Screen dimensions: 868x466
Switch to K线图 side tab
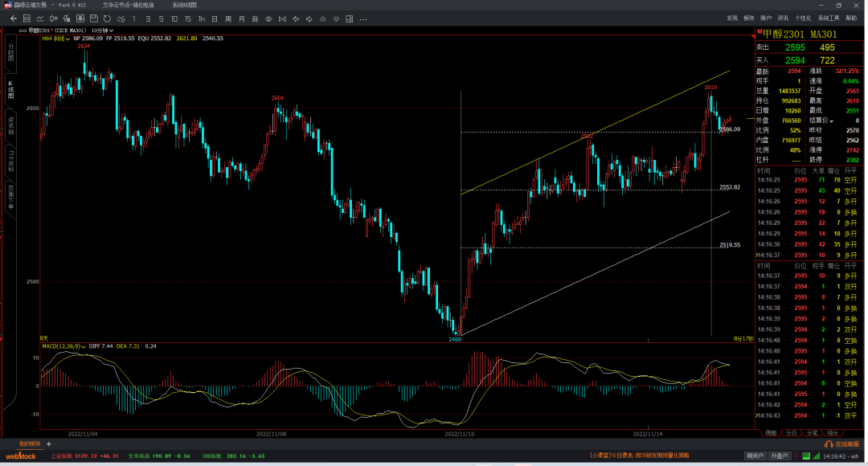(10, 90)
